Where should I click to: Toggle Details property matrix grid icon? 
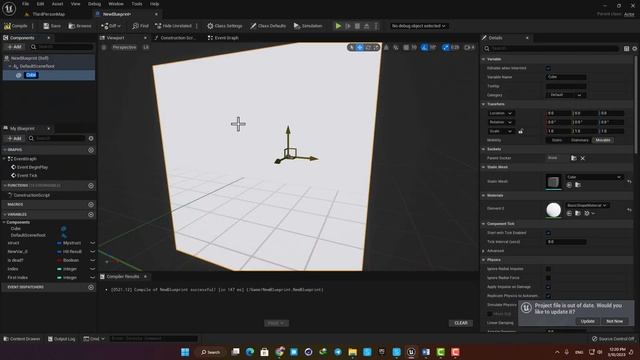tap(627, 49)
